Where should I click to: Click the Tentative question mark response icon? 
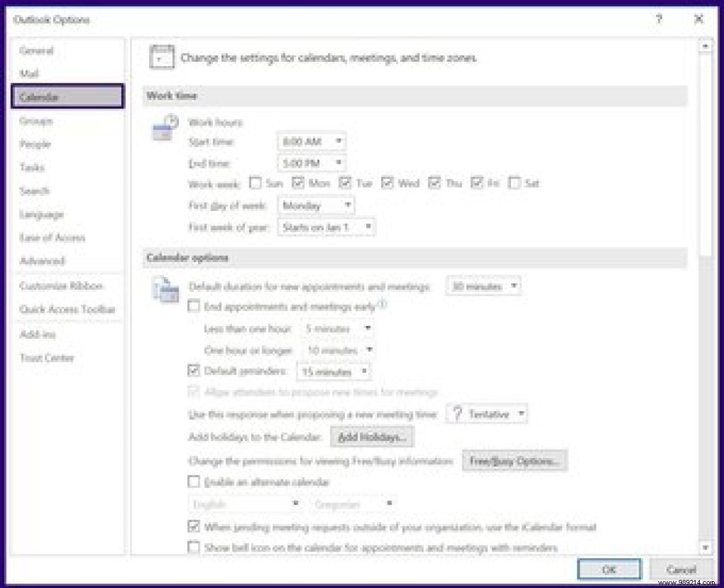pyautogui.click(x=458, y=414)
